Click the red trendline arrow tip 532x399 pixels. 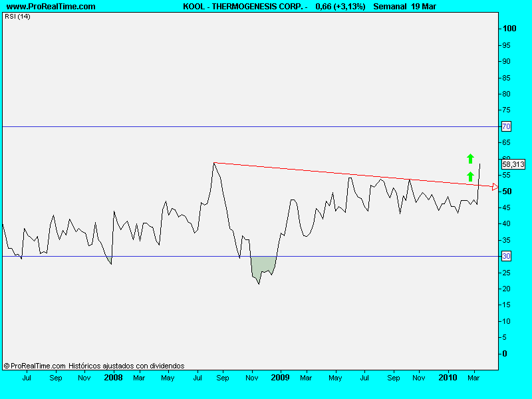pyautogui.click(x=495, y=187)
